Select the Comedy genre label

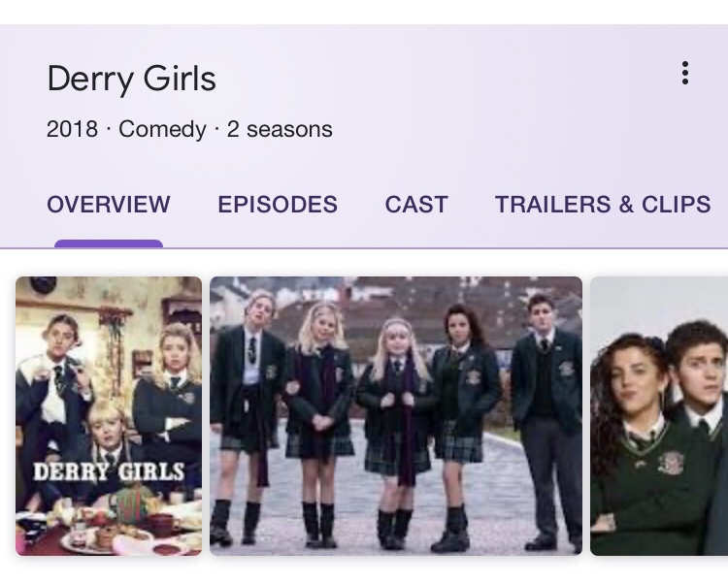(162, 129)
